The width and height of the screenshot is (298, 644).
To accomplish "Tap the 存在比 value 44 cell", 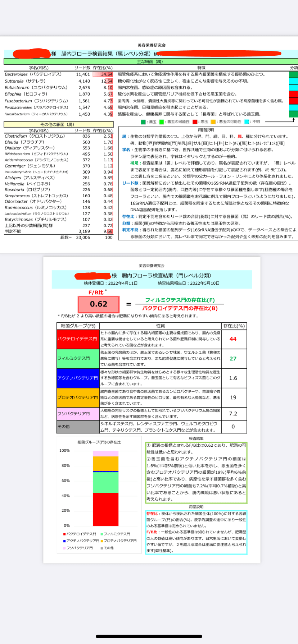I will click(233, 339).
